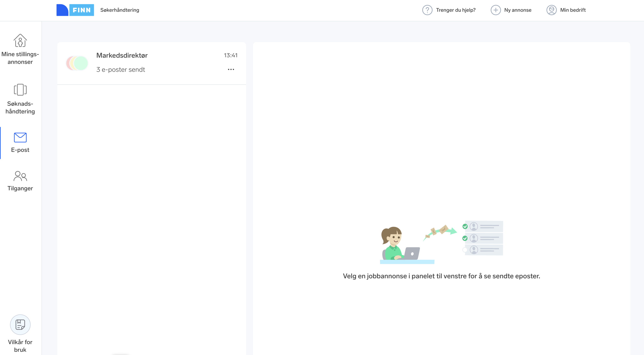Screen dimensions: 644x355
Task: Select the Markedsdirektør job ad title
Action: tap(122, 55)
